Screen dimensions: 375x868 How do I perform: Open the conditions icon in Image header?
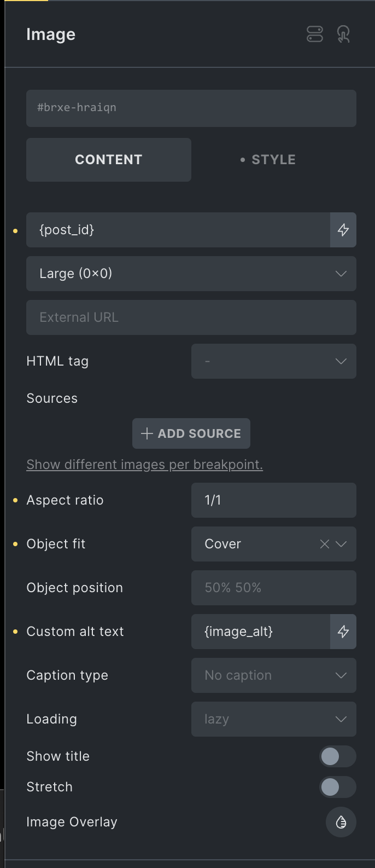click(x=315, y=34)
